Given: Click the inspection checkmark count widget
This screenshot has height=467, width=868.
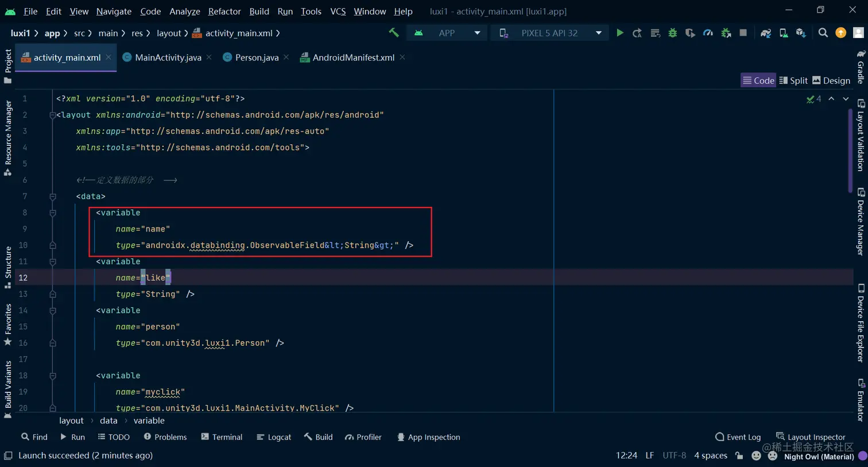Looking at the screenshot, I should [x=814, y=99].
